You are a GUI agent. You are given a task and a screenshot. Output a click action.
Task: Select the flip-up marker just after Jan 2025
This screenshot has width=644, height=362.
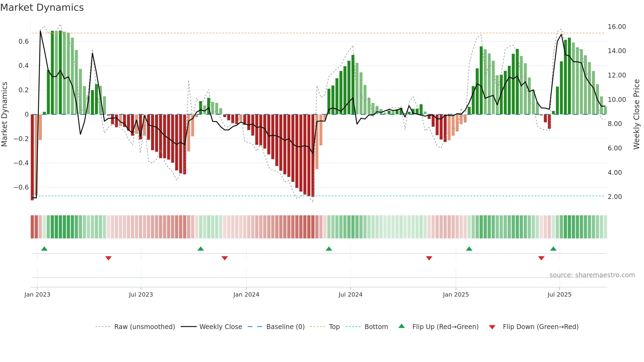469,249
